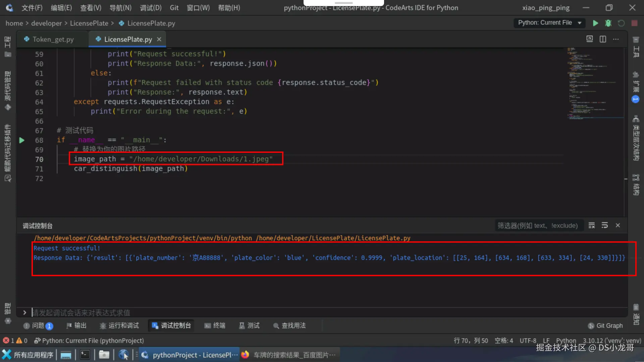
Task: Toggle word wrap in debug console
Action: tap(605, 226)
